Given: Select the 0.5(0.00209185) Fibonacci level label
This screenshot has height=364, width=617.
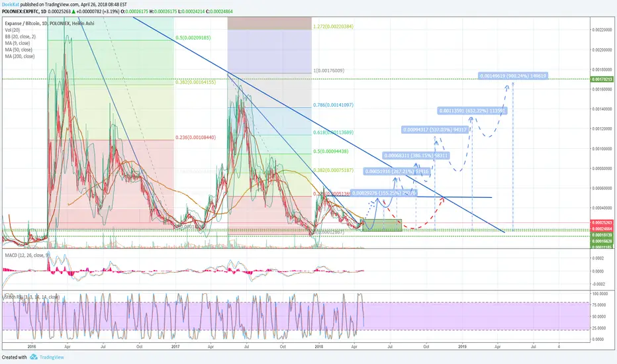Looking at the screenshot, I should point(193,38).
